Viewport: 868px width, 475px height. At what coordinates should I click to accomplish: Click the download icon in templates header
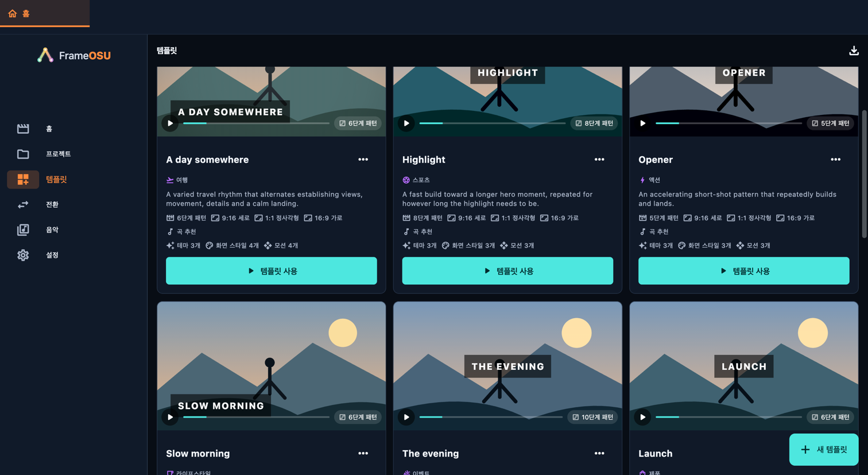[854, 51]
